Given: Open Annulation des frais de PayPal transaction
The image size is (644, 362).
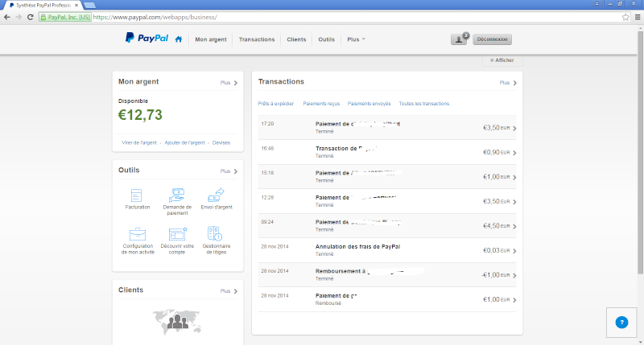Looking at the screenshot, I should (x=387, y=250).
